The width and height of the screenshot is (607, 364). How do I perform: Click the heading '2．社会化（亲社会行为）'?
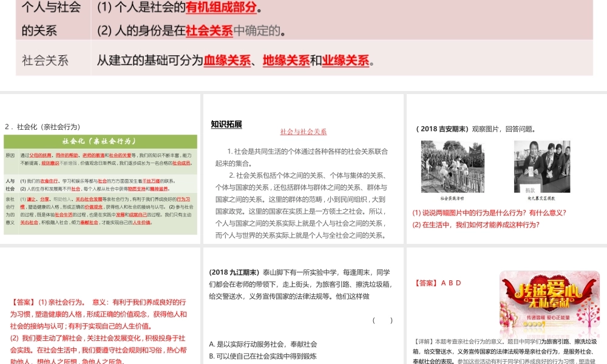point(43,127)
